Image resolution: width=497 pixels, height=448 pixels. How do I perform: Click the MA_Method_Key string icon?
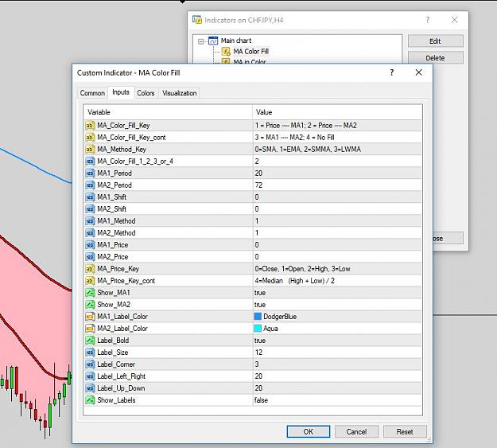point(90,149)
